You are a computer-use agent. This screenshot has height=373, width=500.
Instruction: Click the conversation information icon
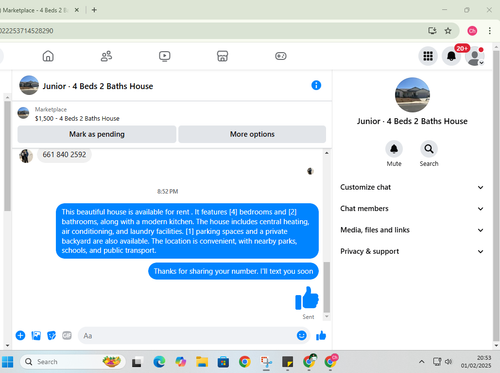[x=316, y=85]
